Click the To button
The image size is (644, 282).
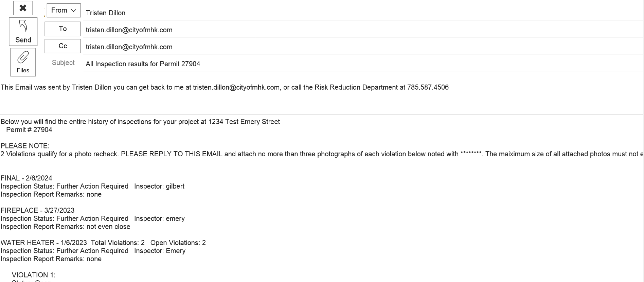point(62,29)
